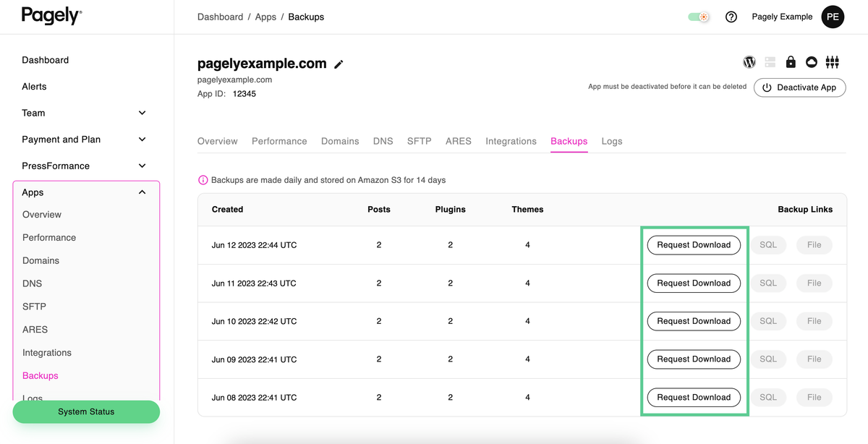Click the Dashboard breadcrumb link
Screen dimensions: 868x444
(x=220, y=17)
